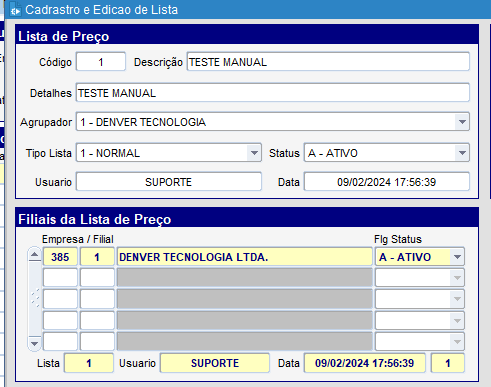Click the empty Empresa cell in third row
Screen dimensions: 491x387
coord(60,299)
